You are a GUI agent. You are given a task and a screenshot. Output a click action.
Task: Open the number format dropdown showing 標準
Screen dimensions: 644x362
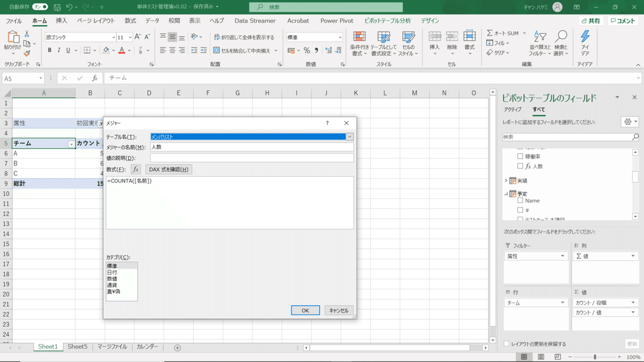[x=340, y=38]
